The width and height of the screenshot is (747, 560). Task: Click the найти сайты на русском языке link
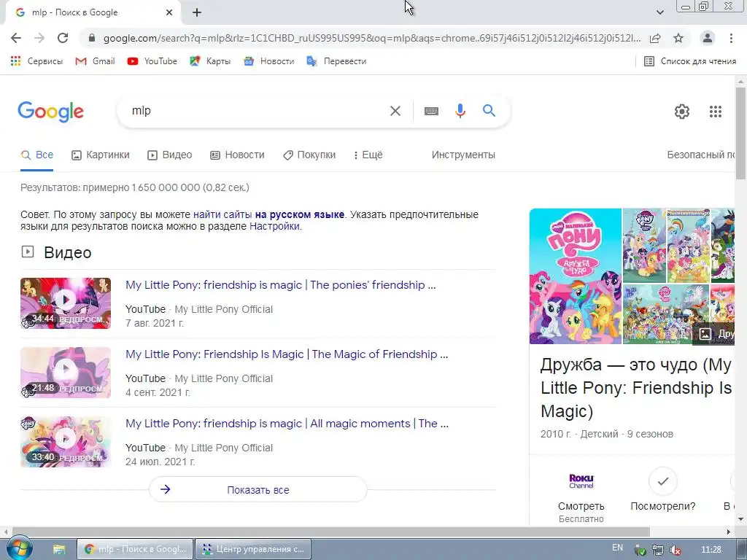click(x=268, y=214)
